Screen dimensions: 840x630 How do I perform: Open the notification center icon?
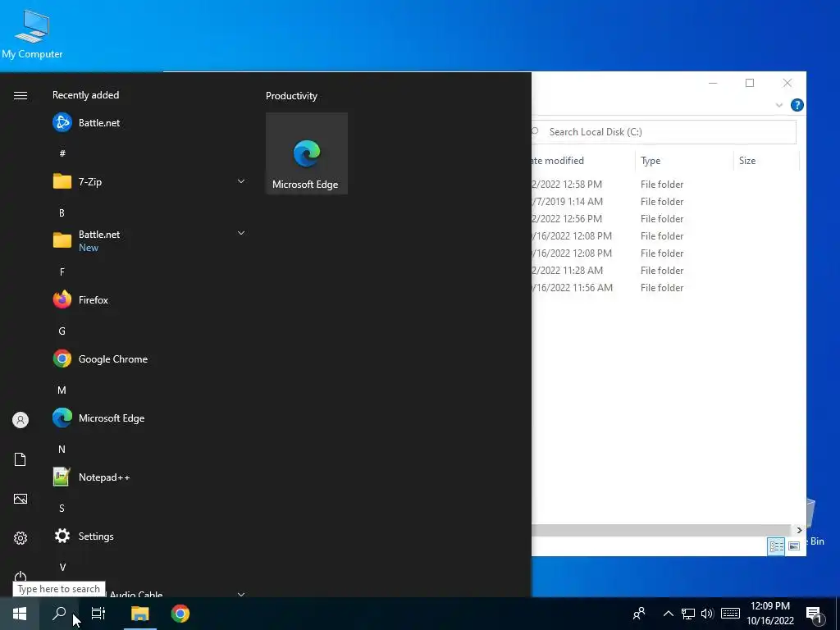click(x=815, y=614)
